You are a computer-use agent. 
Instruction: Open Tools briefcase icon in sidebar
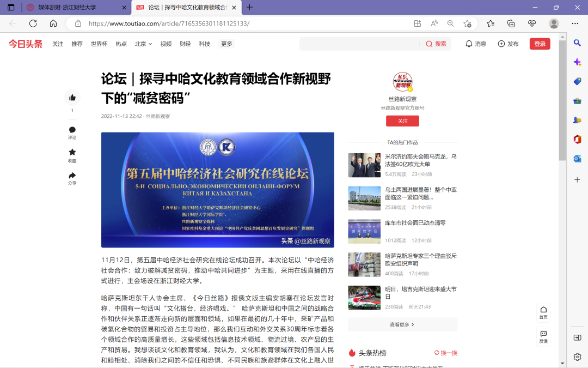tap(577, 101)
